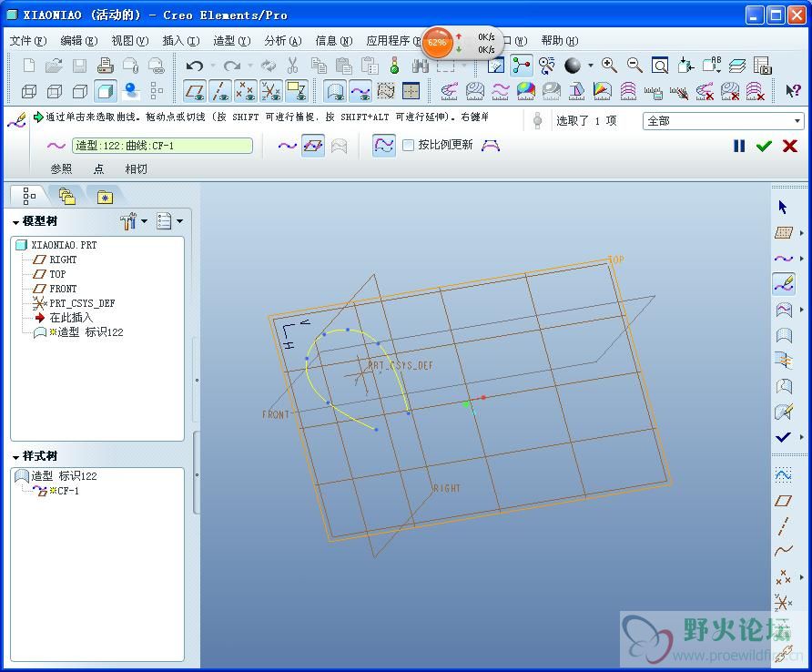Screen dimensions: 812x672
Task: Click the Cut scissors icon
Action: pos(292,66)
